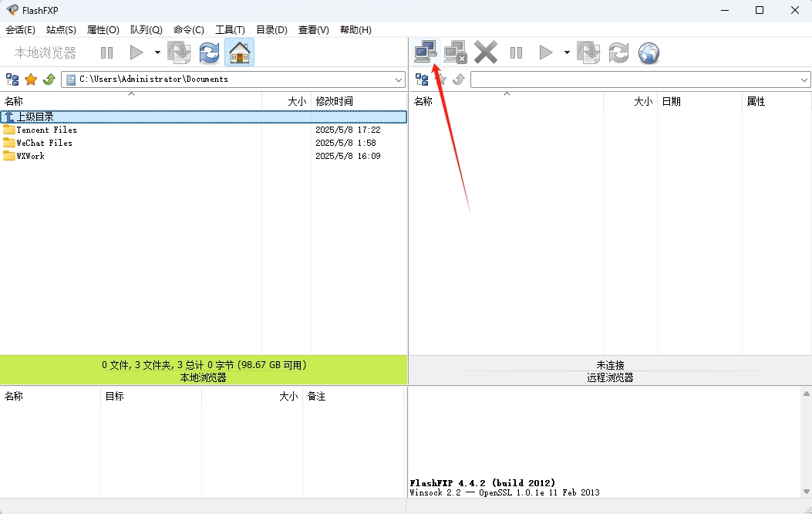Pause the transfer queue
The width and height of the screenshot is (812, 514).
coord(106,52)
